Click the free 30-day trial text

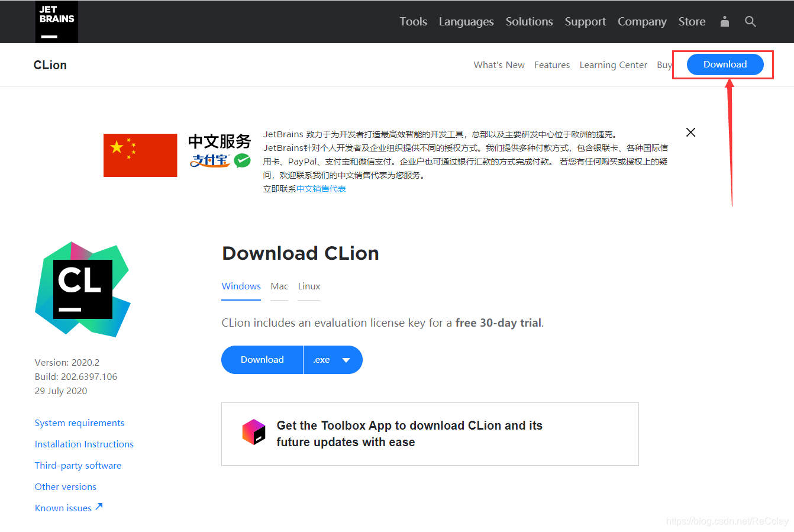[498, 323]
